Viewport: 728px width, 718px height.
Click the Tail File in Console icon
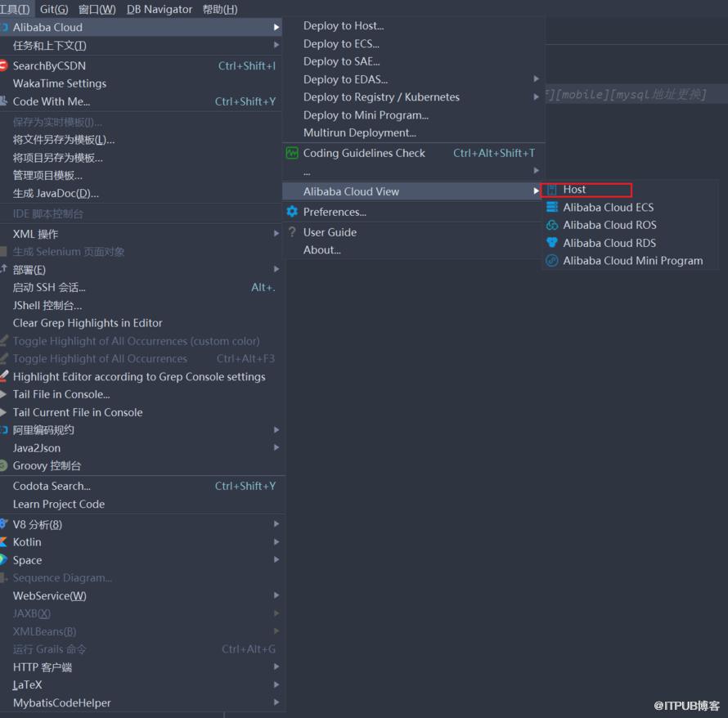tap(3, 394)
